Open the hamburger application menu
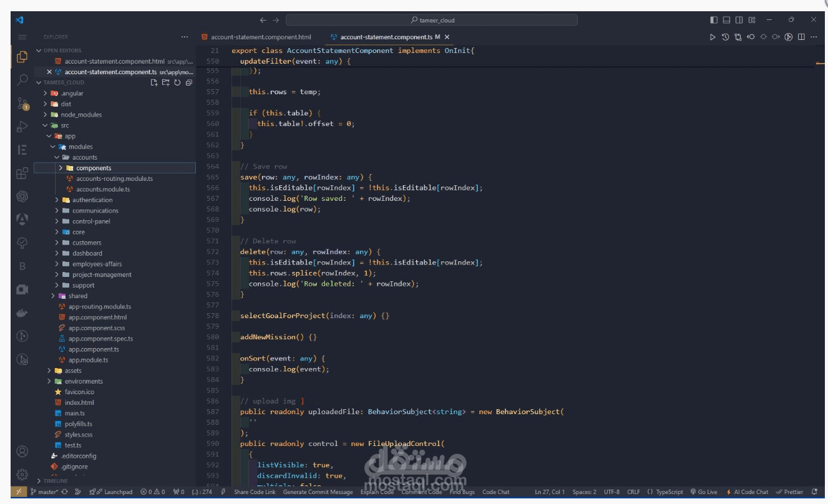The image size is (828, 504). (22, 37)
